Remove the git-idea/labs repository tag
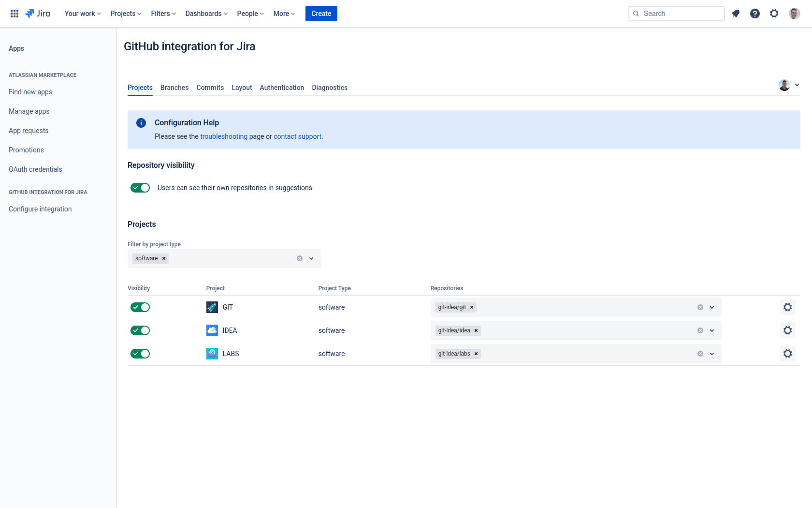812x508 pixels. tap(476, 354)
